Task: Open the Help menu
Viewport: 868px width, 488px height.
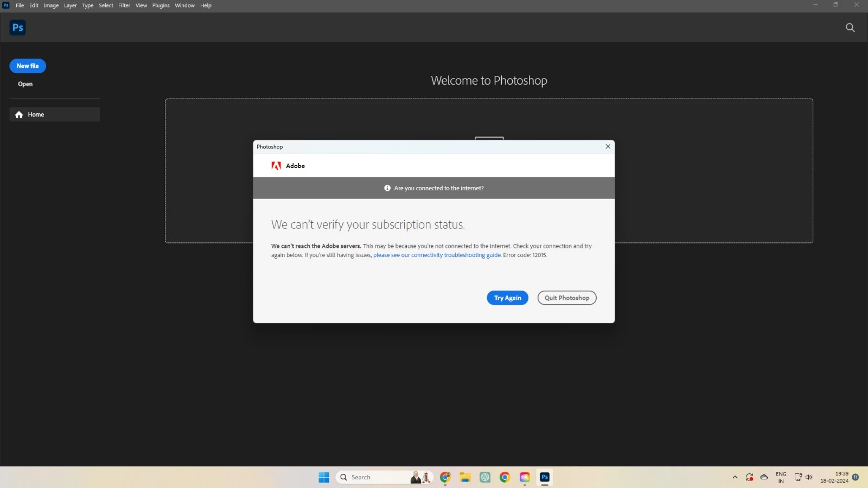Action: (x=206, y=5)
